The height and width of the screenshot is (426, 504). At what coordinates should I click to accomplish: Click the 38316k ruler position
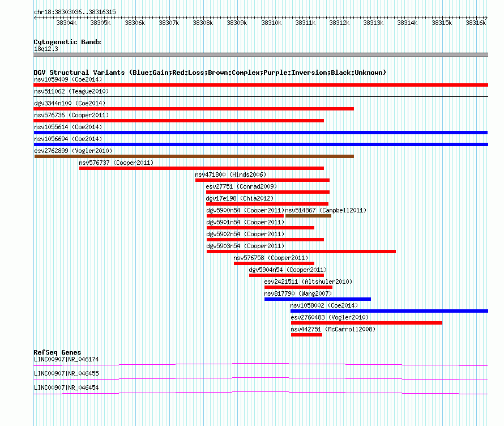tap(476, 23)
